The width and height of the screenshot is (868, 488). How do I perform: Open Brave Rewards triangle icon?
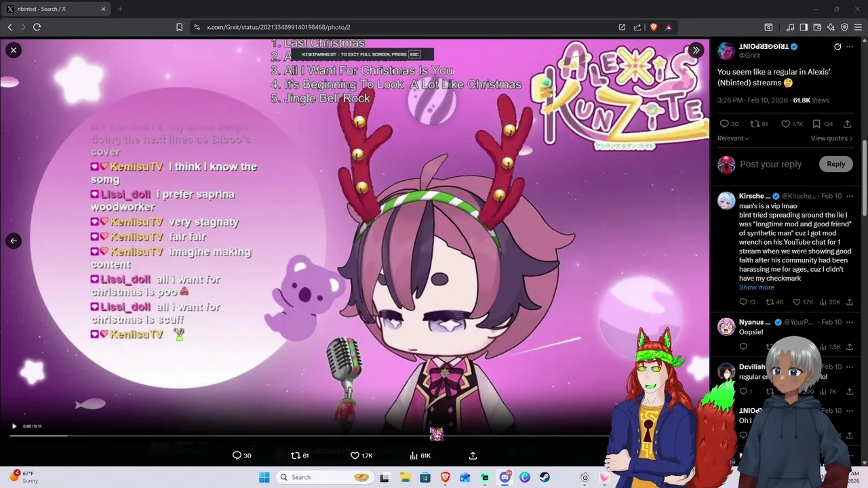pos(669,27)
